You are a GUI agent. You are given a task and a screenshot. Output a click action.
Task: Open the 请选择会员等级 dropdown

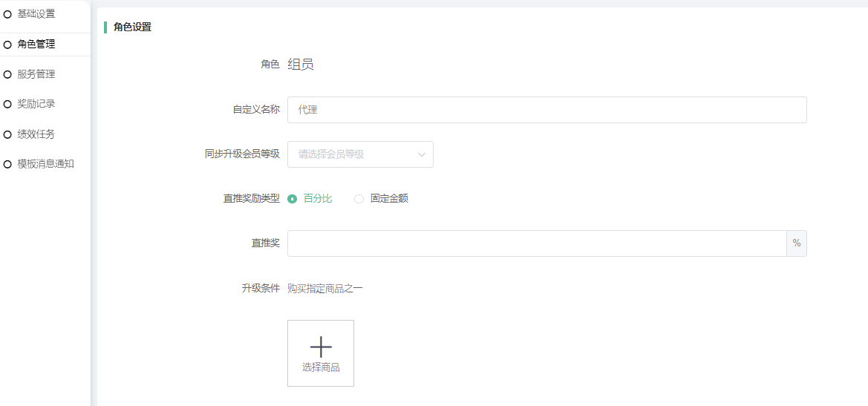coord(353,154)
